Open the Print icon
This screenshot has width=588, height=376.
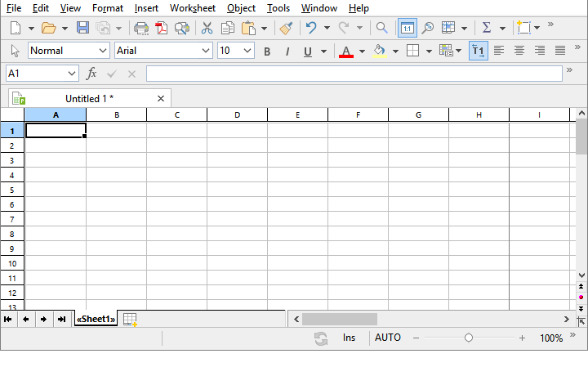(x=141, y=28)
